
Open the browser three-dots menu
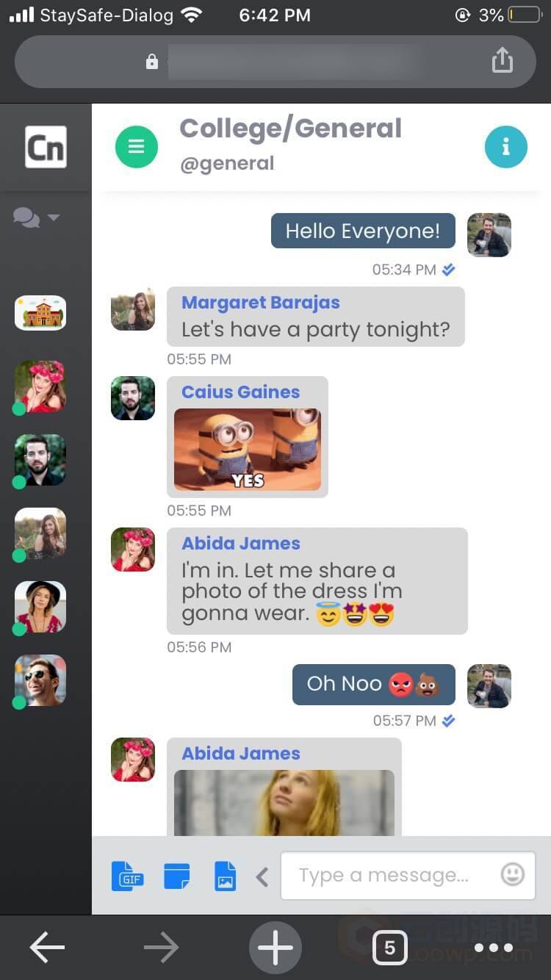point(494,948)
